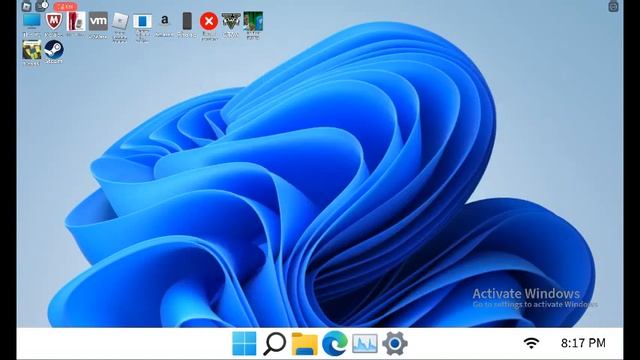This screenshot has height=360, width=640.
Task: Select the GTA V desktop icon
Action: [x=231, y=21]
